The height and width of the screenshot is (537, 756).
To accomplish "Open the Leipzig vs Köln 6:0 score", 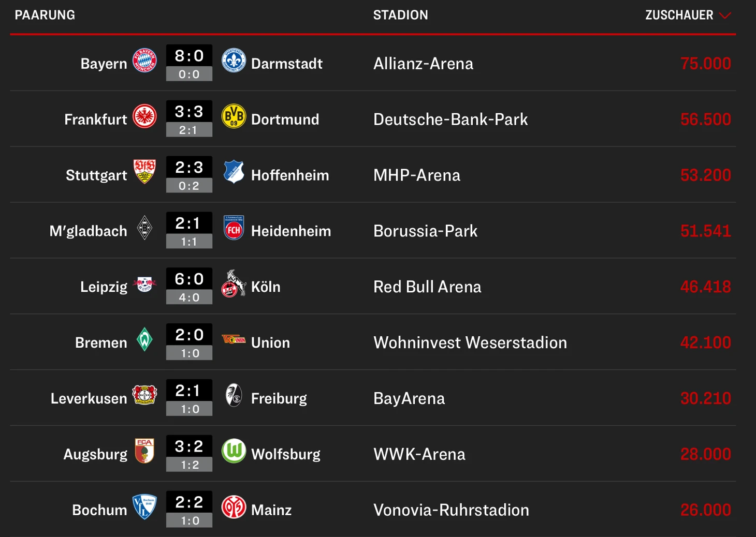I will pos(189,279).
